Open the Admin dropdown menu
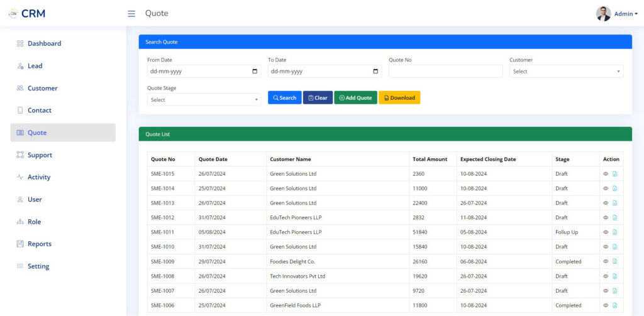This screenshot has height=316, width=644. coord(626,14)
